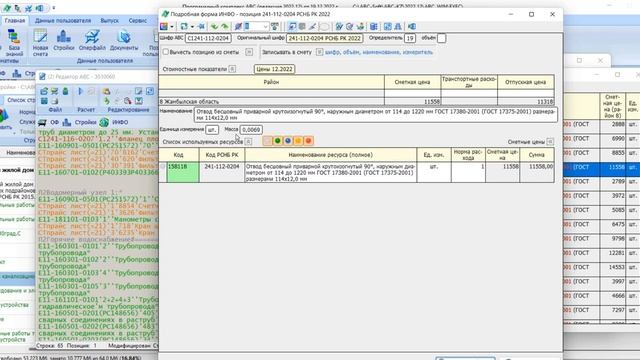Tick the 'Вычесть позицию из сметы' checkbox

point(166,52)
